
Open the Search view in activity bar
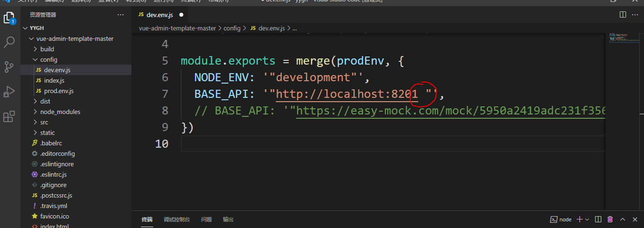(x=9, y=42)
